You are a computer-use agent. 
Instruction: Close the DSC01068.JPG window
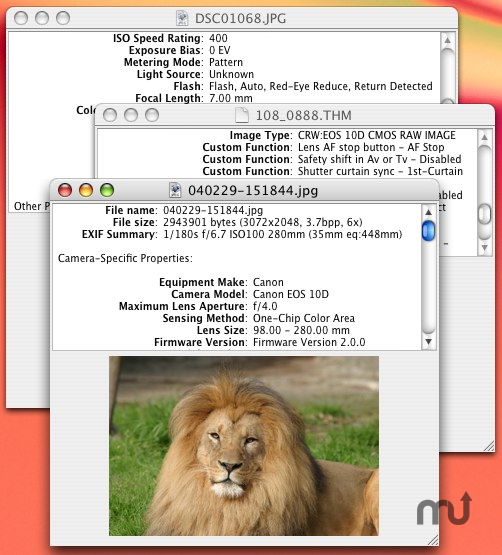(x=21, y=18)
